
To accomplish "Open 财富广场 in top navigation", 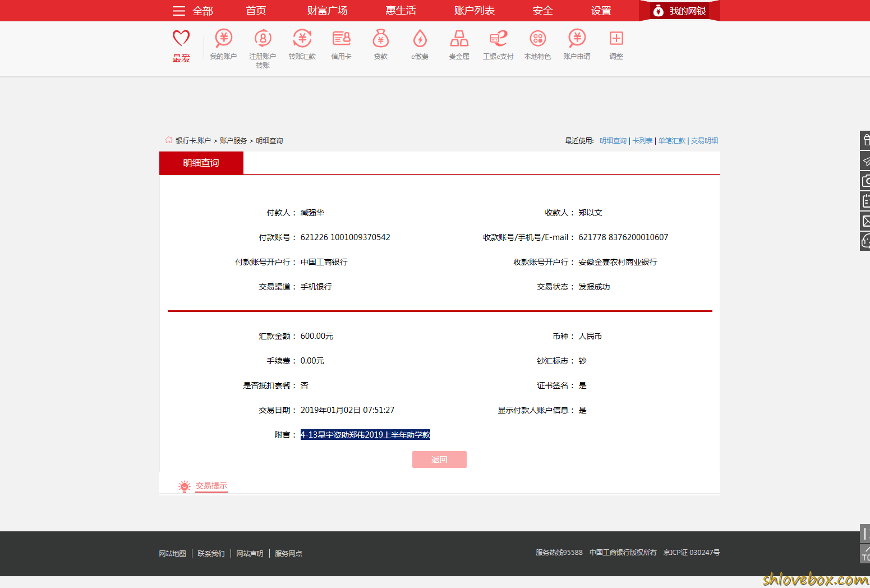I will (327, 11).
